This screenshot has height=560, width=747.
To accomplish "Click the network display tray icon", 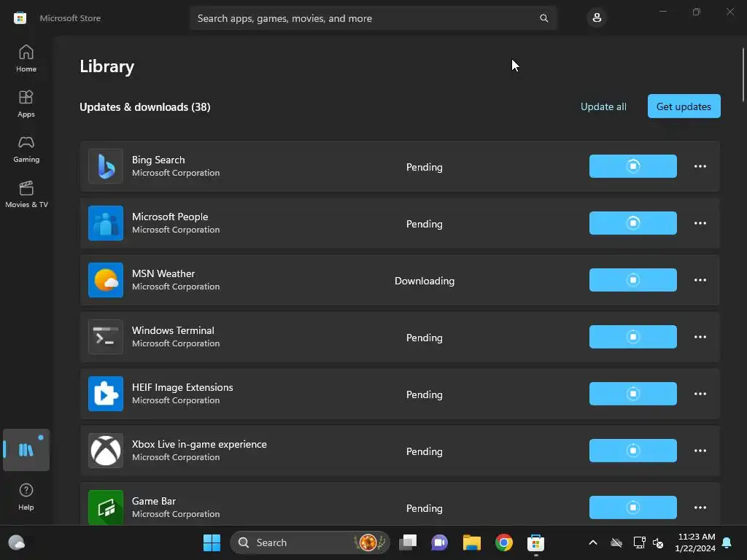I will [639, 542].
